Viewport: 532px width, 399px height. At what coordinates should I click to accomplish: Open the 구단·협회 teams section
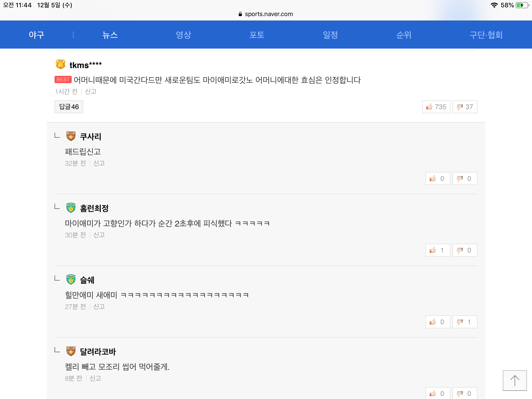pos(486,35)
